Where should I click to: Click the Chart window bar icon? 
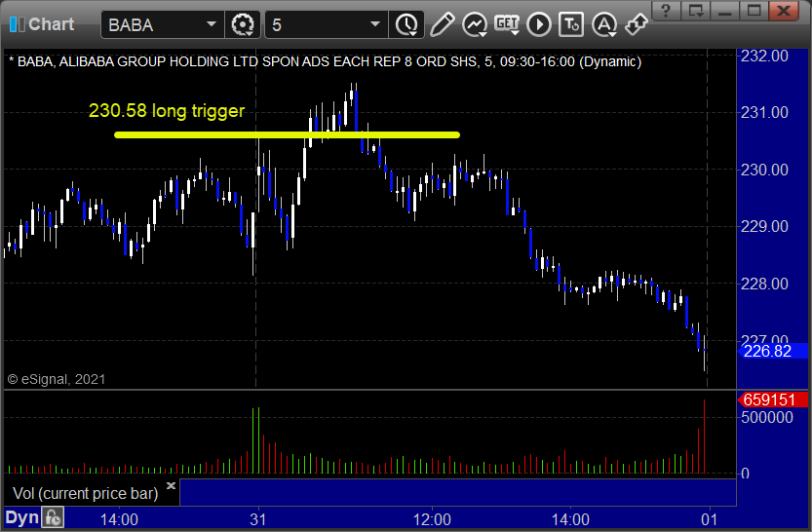click(x=17, y=24)
